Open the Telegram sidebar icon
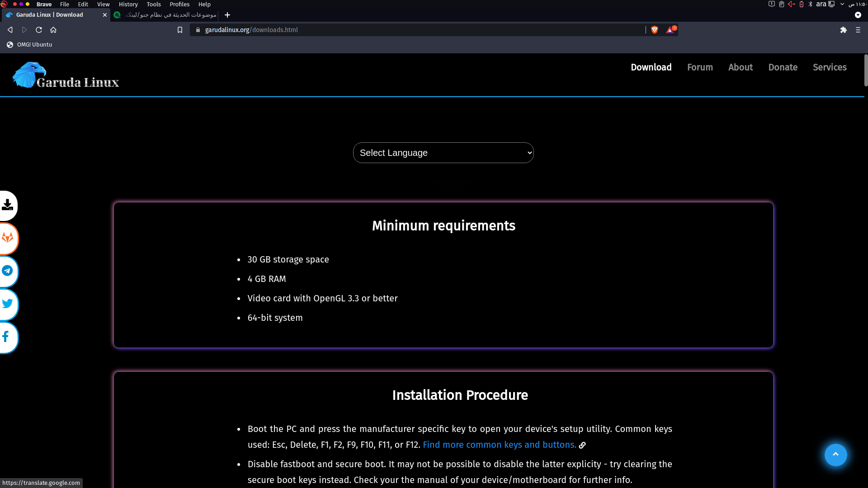 tap(7, 271)
